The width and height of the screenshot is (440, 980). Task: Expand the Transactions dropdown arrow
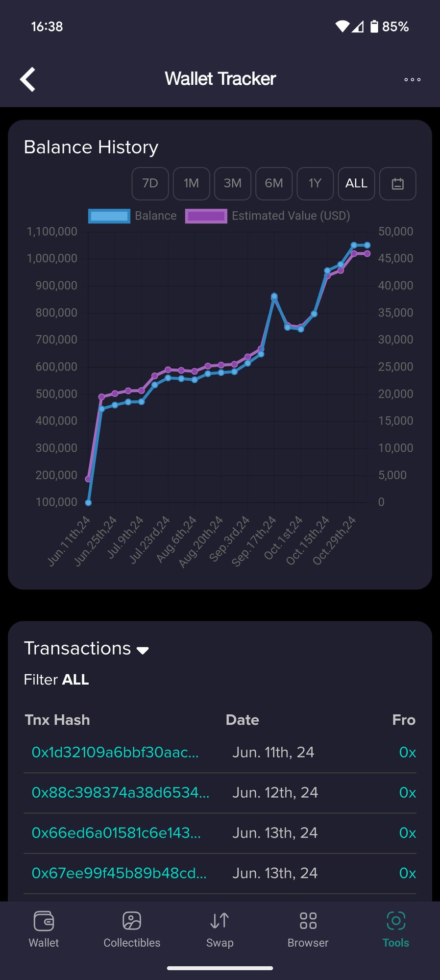pos(143,651)
